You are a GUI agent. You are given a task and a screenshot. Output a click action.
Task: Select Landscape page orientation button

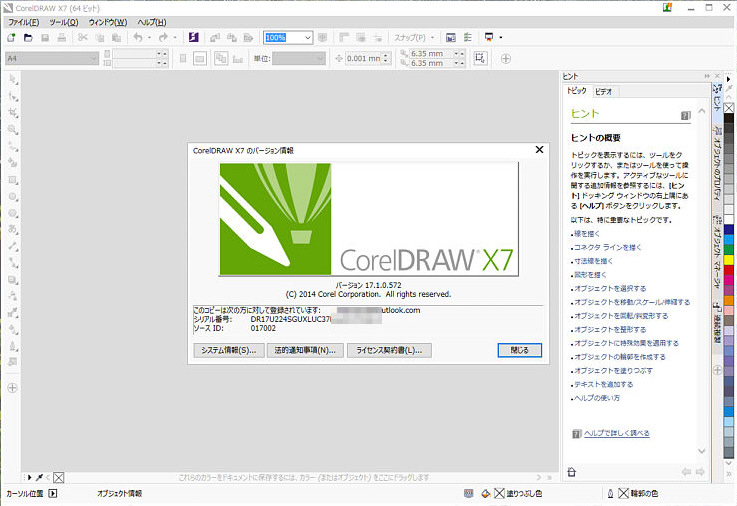200,59
